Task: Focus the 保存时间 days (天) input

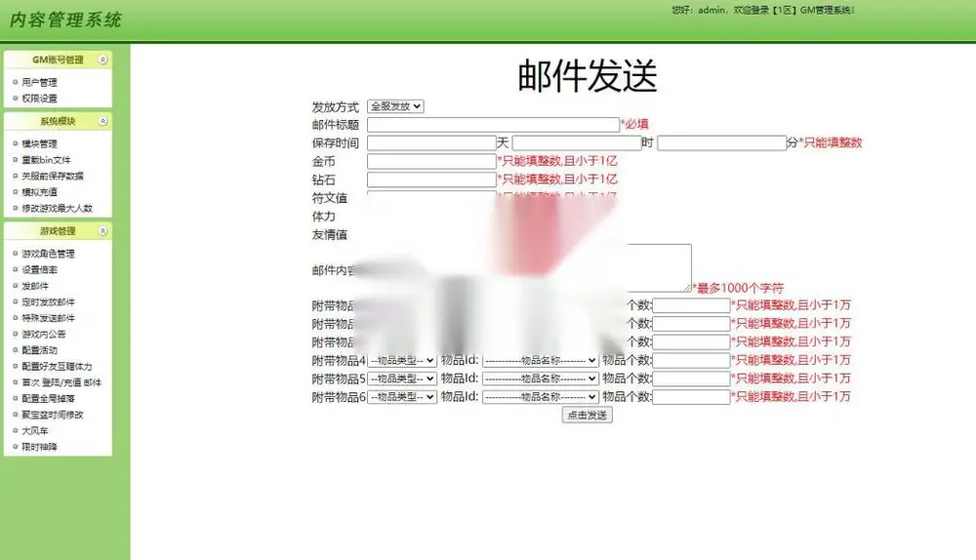Action: [431, 143]
